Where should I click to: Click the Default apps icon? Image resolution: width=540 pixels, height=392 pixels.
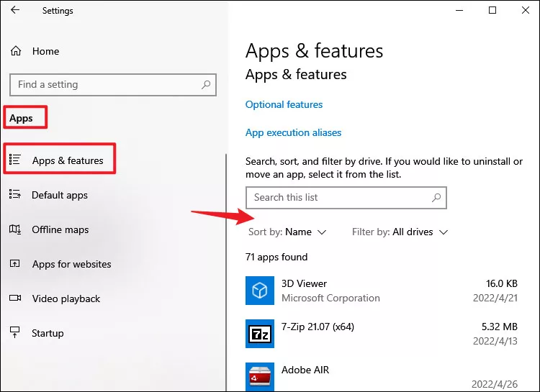coord(15,194)
